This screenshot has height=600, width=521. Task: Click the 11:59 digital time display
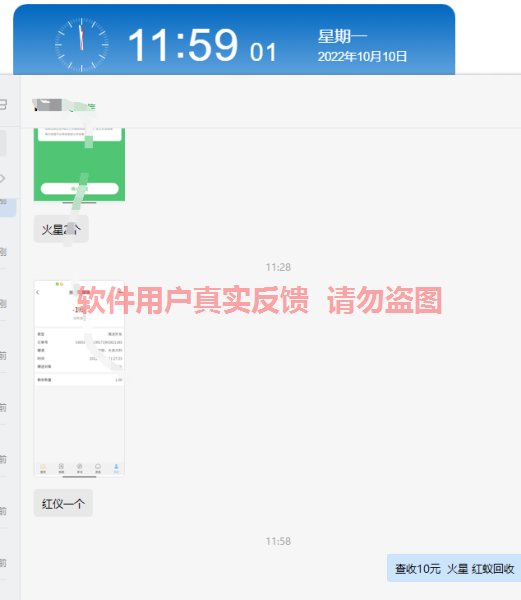coord(183,45)
